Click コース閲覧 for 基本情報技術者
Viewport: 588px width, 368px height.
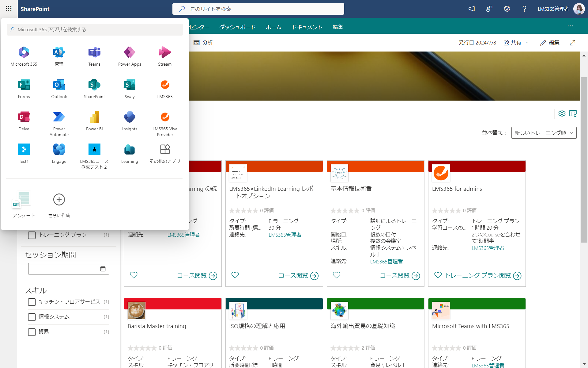click(400, 276)
